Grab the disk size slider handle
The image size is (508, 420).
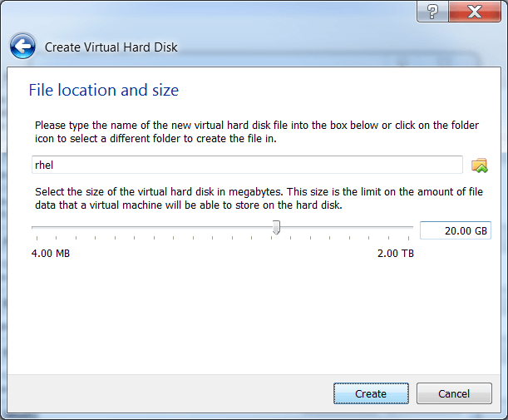click(x=276, y=227)
